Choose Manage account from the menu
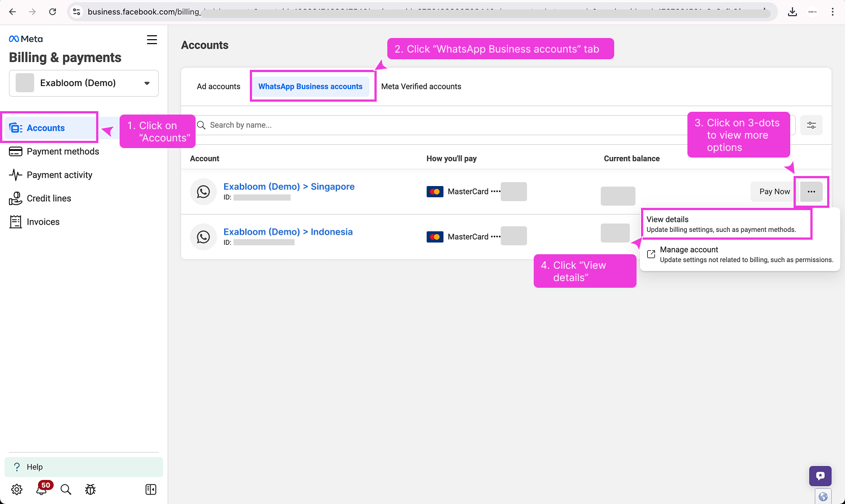The image size is (845, 504). (740, 254)
